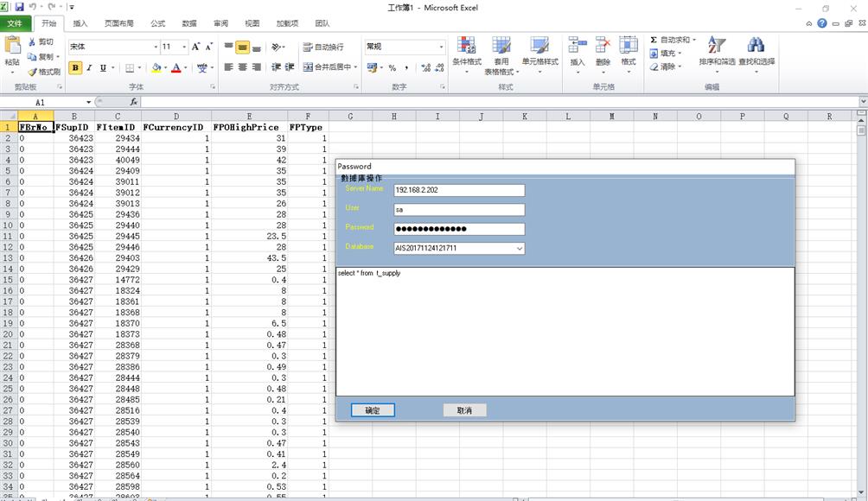Switch to the Insert ribbon tab

tap(80, 23)
